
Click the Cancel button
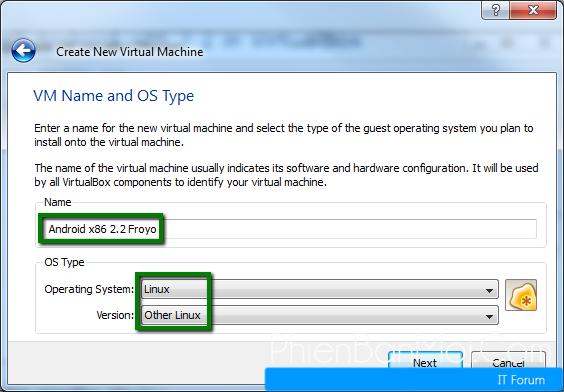(x=508, y=361)
